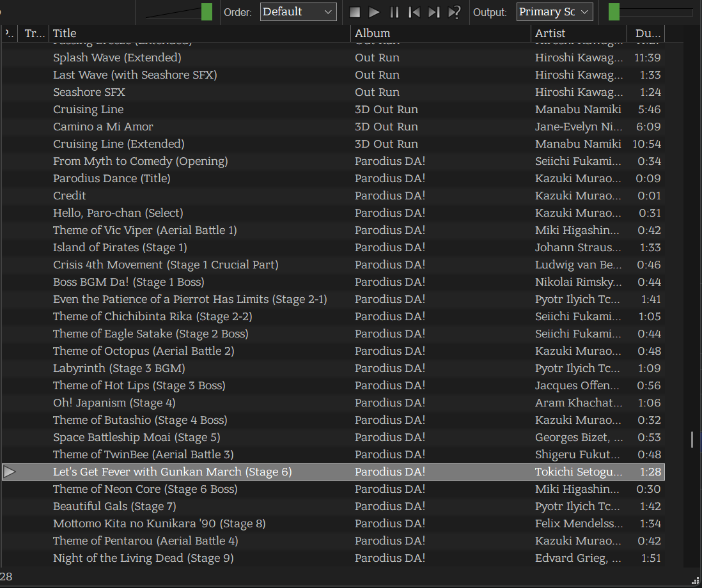Select track Cruising Line by its 5:46 duration

tap(649, 109)
